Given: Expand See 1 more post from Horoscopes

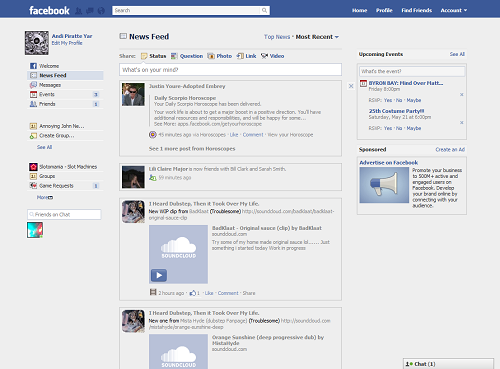Looking at the screenshot, I should pos(192,149).
